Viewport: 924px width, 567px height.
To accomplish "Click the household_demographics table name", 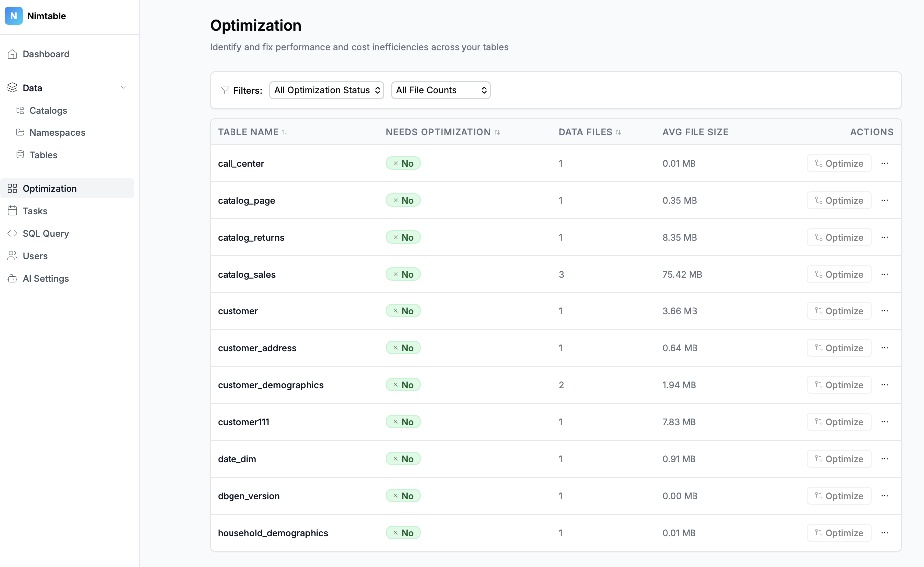I will tap(273, 533).
